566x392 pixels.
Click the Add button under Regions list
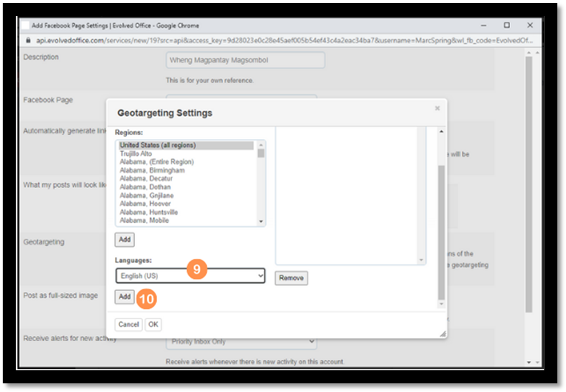click(125, 240)
